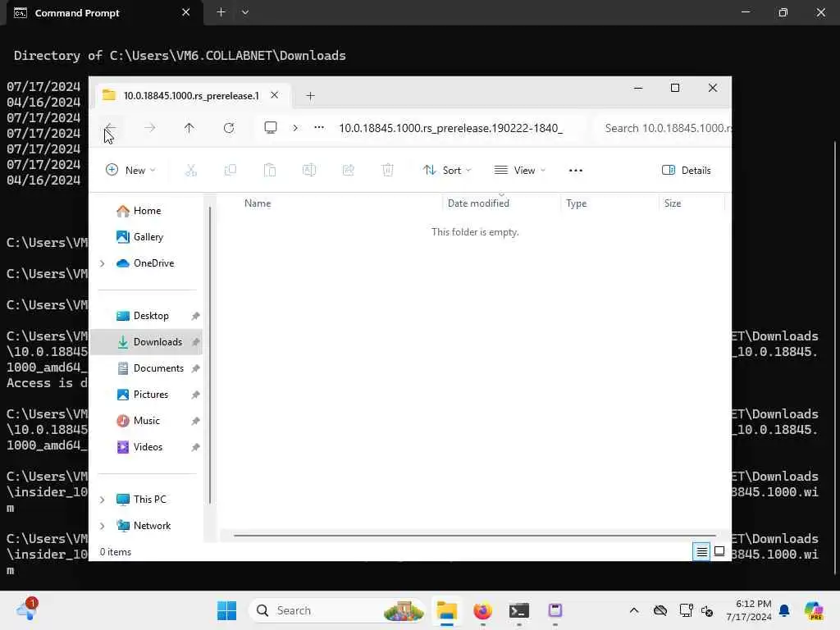Open the clock showing 6:12 PM
Viewport: 840px width, 630px height.
(748, 610)
